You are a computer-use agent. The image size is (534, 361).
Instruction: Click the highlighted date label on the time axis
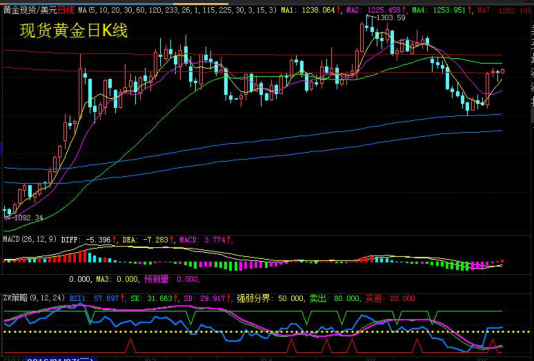click(x=62, y=359)
